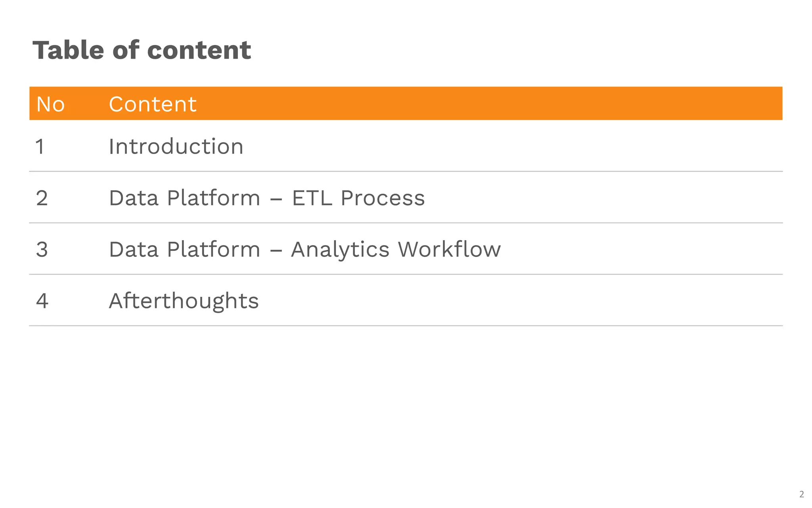Click the empty orange header bar area
The image size is (812, 508).
pyautogui.click(x=515, y=104)
